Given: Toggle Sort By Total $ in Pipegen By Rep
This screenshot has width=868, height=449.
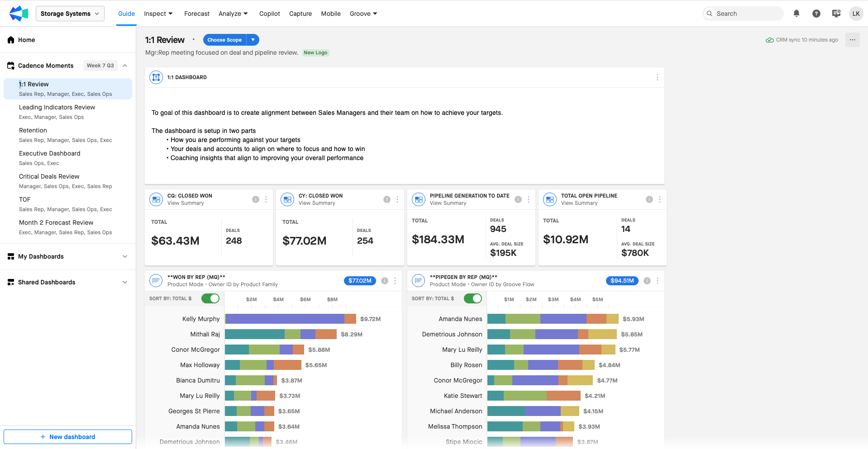Looking at the screenshot, I should 473,298.
